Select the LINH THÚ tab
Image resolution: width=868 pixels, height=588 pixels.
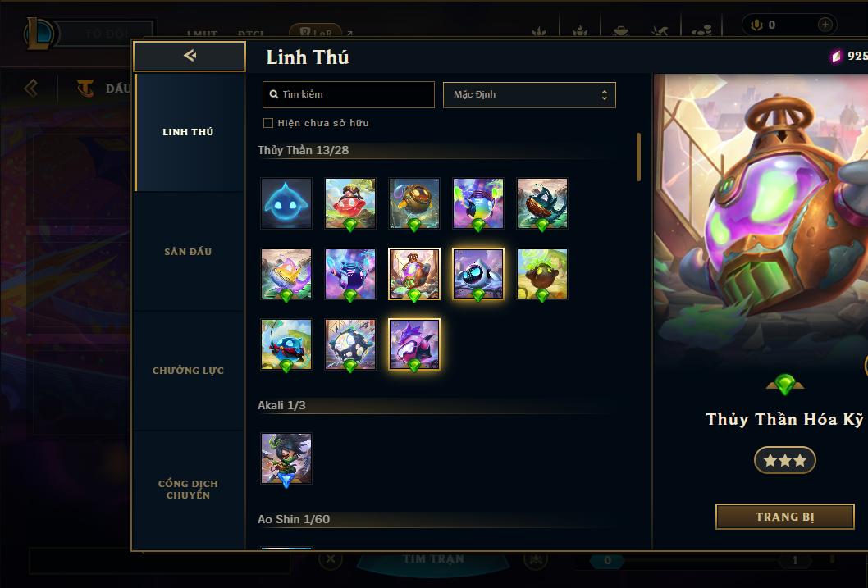[x=190, y=132]
